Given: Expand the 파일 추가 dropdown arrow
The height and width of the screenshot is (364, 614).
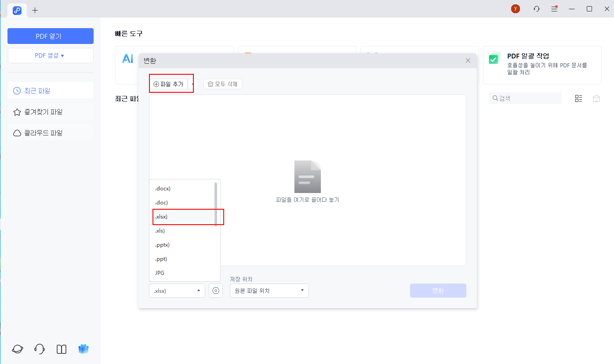Looking at the screenshot, I should [193, 84].
